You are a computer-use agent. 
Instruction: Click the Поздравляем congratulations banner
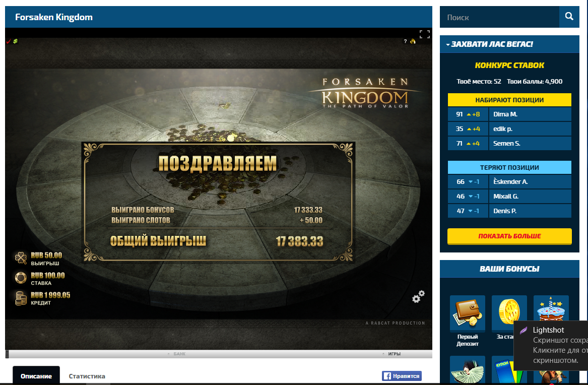(218, 163)
